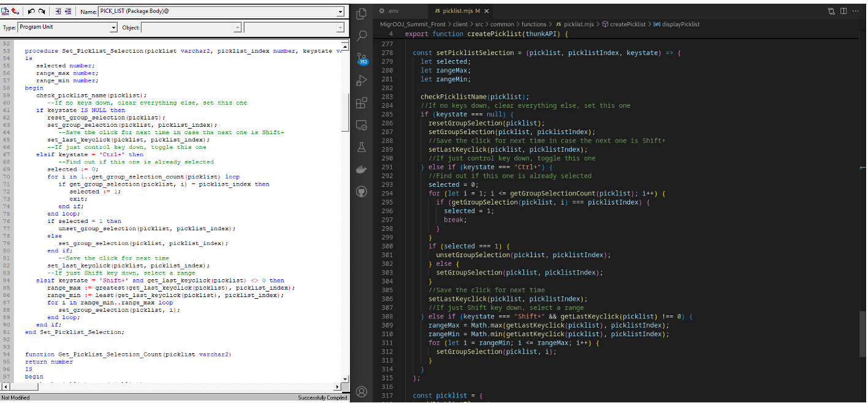Click the Outdent icon in the PL/SQL editor

(x=67, y=12)
